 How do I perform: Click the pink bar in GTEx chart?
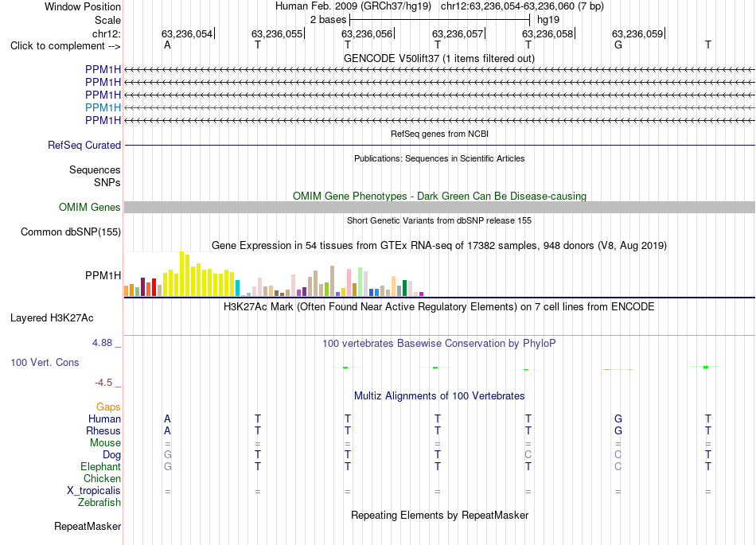pos(349,283)
